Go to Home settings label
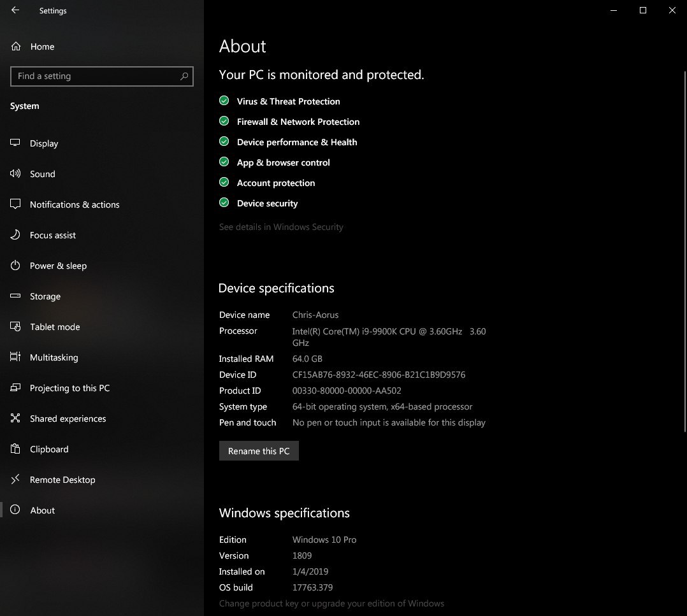 click(43, 47)
